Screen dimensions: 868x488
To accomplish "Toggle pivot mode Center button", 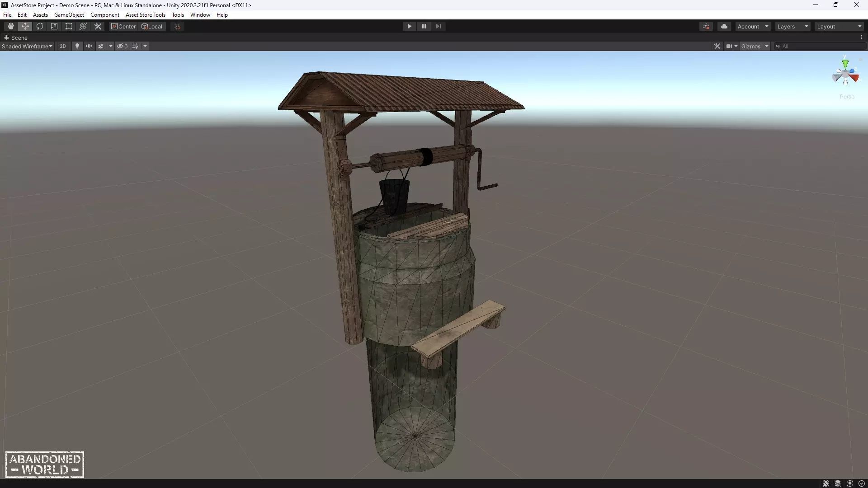I will (123, 26).
